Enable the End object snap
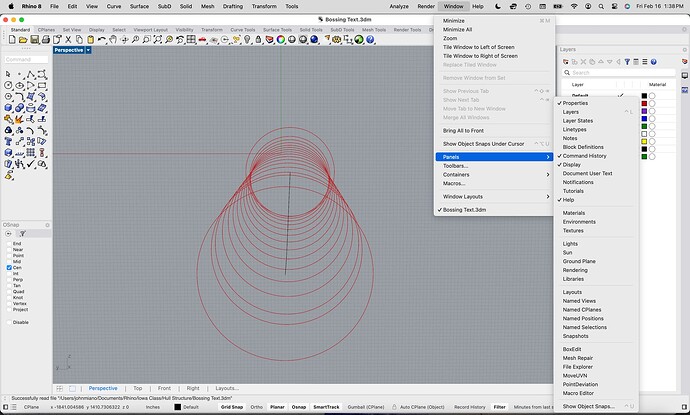 [x=9, y=243]
